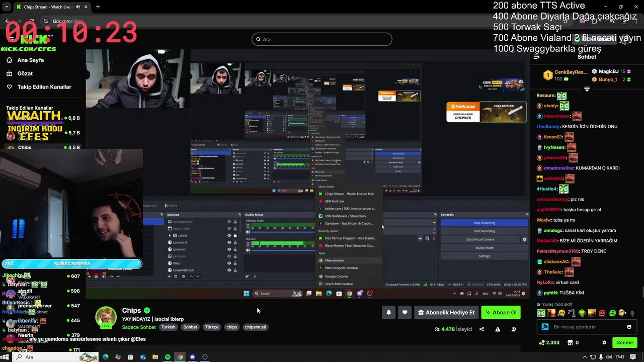Focus the Kick Ara search field
Screen dimensions: 644x362
click(322, 39)
